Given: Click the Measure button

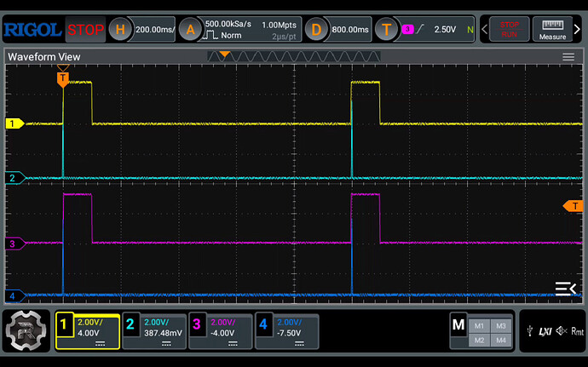Looking at the screenshot, I should (553, 30).
